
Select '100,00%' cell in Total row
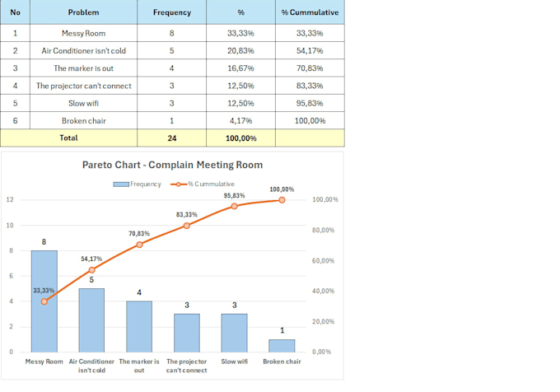[240, 138]
